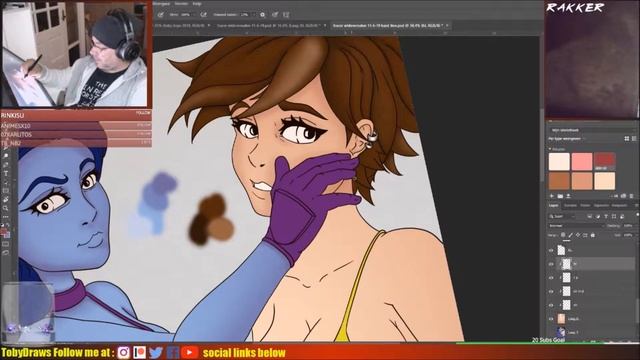The image size is (640, 360).
Task: Click the smoothing options gear icon
Action: pyautogui.click(x=262, y=15)
